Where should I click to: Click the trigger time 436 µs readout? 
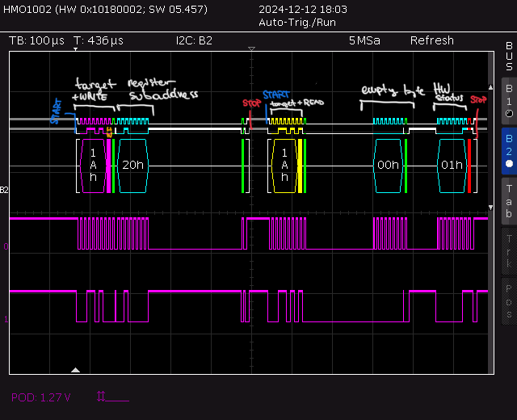99,40
